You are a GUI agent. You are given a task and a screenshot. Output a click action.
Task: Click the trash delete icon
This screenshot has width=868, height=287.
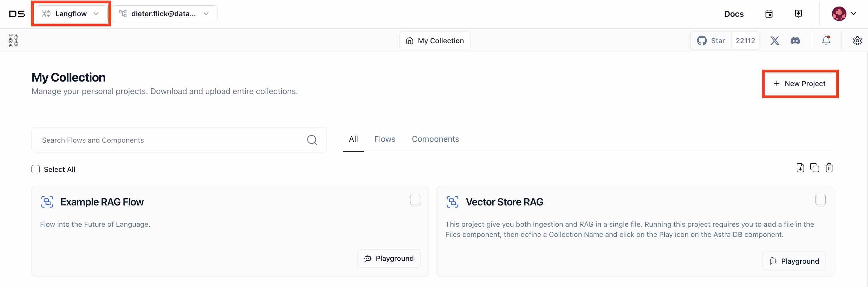pyautogui.click(x=829, y=168)
